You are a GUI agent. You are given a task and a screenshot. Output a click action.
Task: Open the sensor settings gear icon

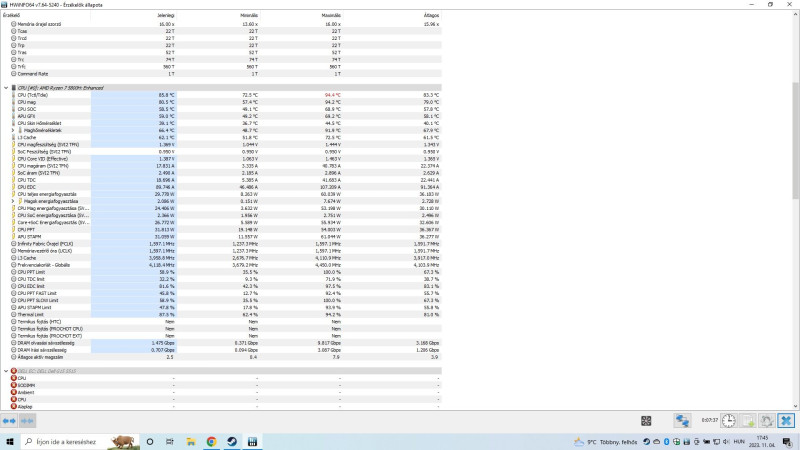pos(767,421)
